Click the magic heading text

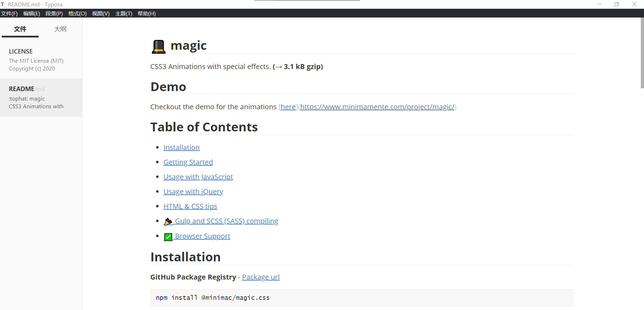(x=188, y=46)
